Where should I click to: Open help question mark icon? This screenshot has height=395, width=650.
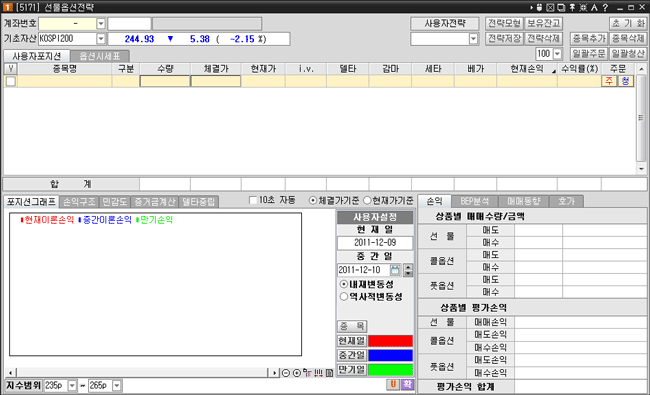605,7
